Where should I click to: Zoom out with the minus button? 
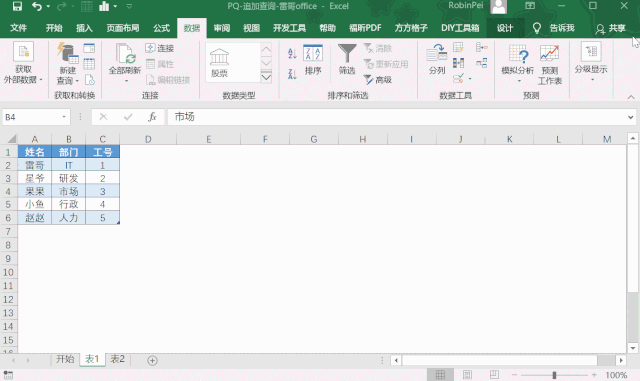coord(514,374)
